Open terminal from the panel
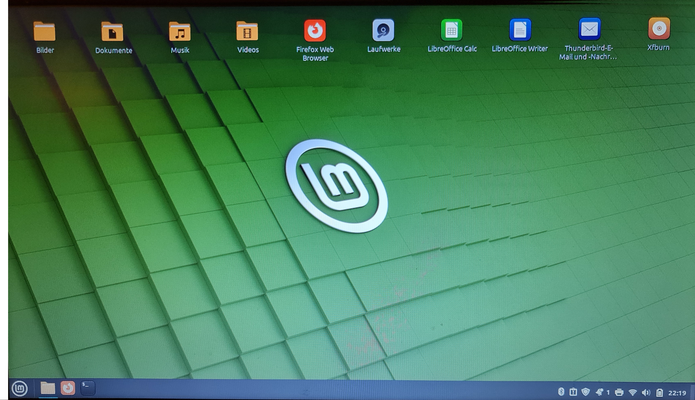695x400 pixels. [88, 386]
